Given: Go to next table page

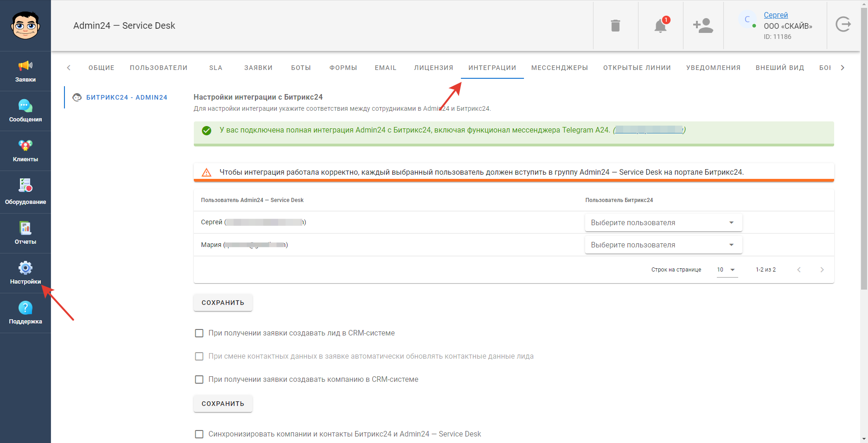Looking at the screenshot, I should [x=822, y=270].
